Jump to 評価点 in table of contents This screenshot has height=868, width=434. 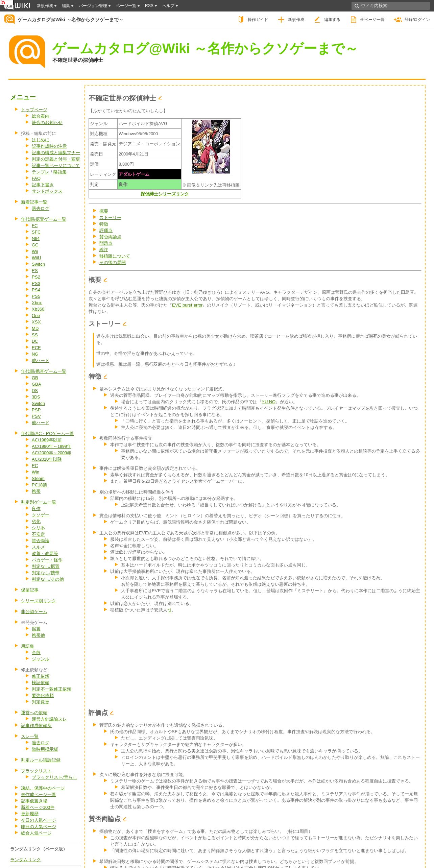(106, 231)
